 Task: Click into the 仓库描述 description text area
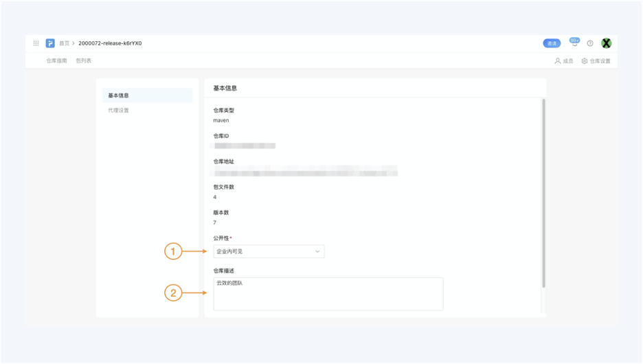tap(328, 294)
